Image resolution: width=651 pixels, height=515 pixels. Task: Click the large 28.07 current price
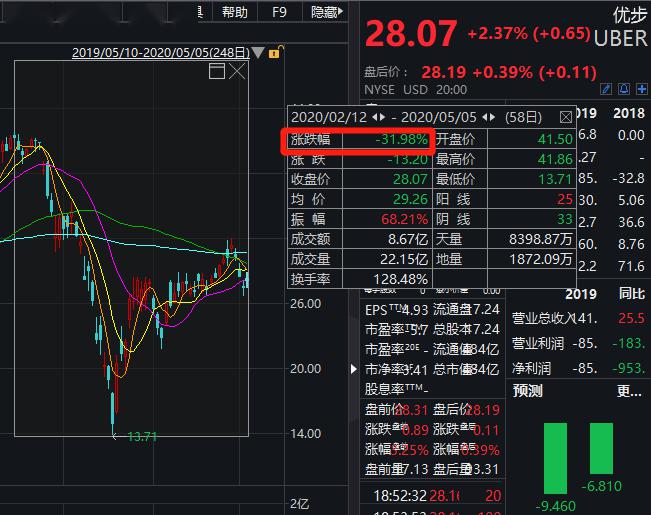pyautogui.click(x=411, y=34)
